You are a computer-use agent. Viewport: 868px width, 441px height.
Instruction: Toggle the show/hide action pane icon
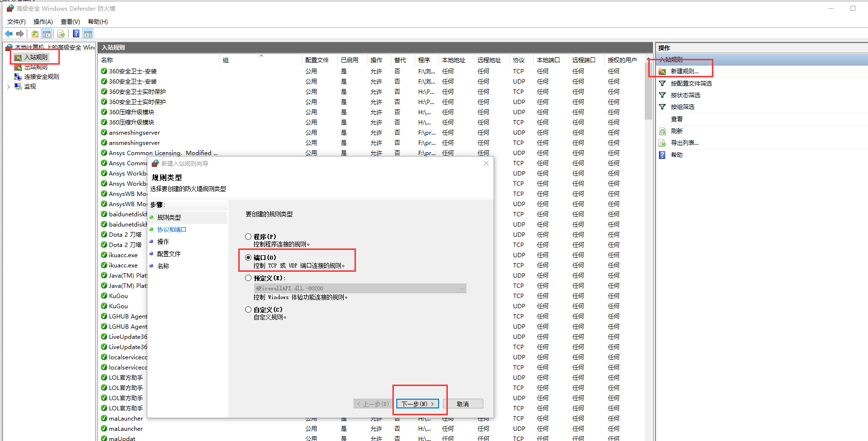coord(88,34)
